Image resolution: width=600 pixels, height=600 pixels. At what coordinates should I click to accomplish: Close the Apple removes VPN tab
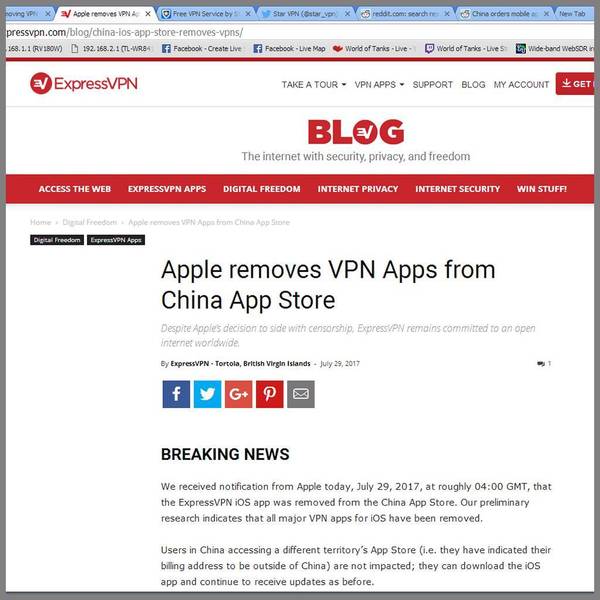(148, 14)
